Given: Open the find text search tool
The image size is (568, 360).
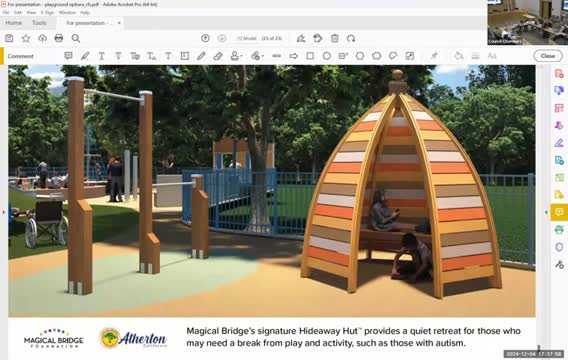Looking at the screenshot, I should tap(75, 38).
